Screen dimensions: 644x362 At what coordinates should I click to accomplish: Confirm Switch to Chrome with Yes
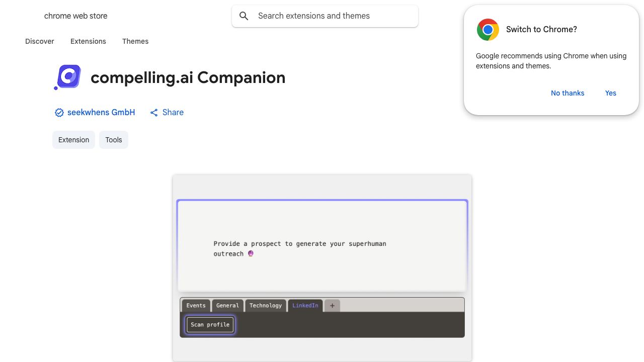611,93
